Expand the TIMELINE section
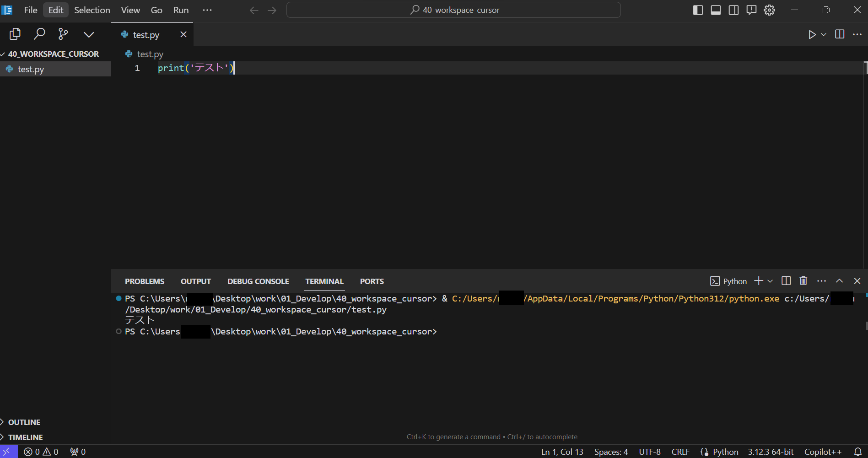This screenshot has width=868, height=458. click(55, 437)
